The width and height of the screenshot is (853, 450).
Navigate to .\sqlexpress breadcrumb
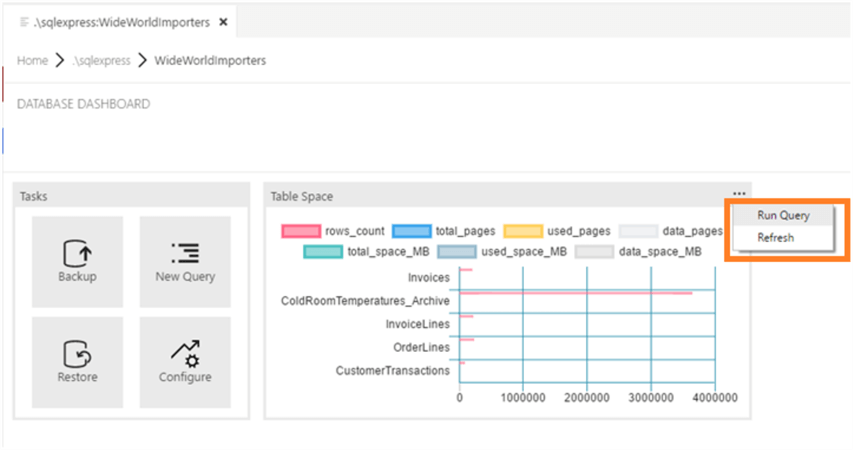tap(101, 61)
